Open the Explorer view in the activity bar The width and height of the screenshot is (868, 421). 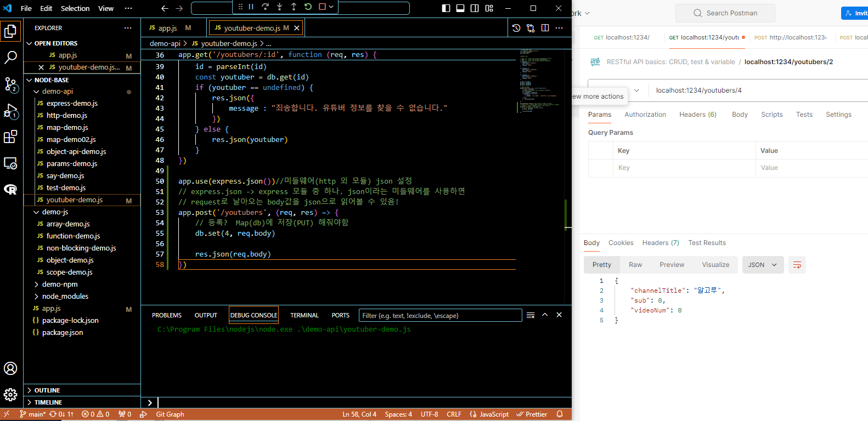click(10, 31)
